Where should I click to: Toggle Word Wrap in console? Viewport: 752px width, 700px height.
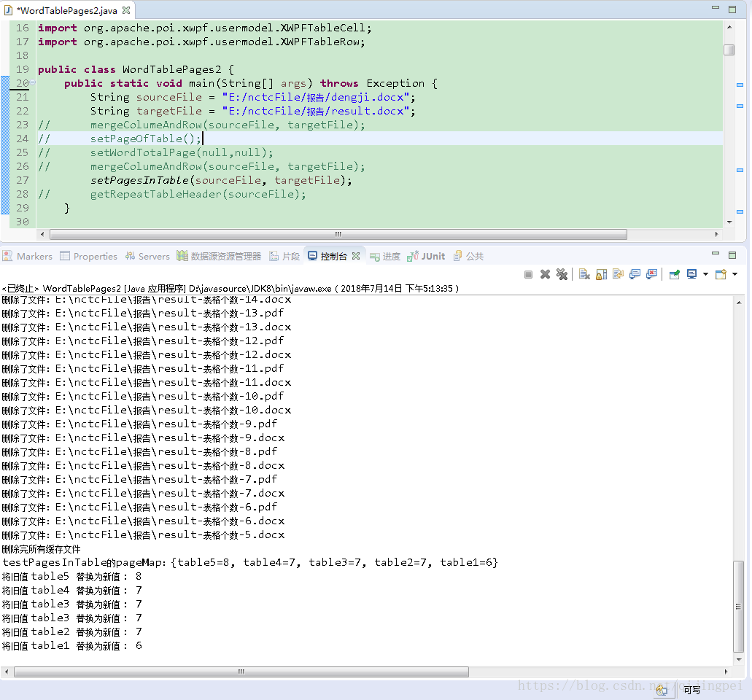pyautogui.click(x=619, y=274)
